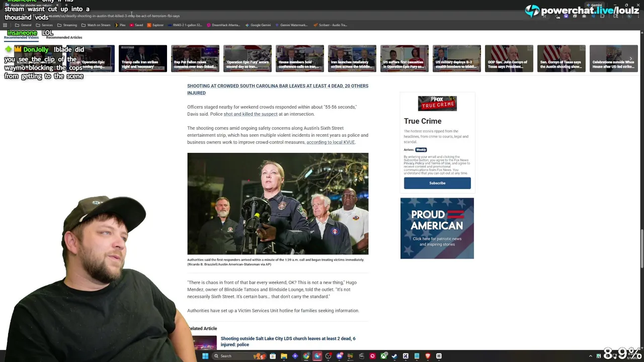Viewport: 644px width, 362px height.
Task: Click the browser address bar URL
Action: (114, 16)
